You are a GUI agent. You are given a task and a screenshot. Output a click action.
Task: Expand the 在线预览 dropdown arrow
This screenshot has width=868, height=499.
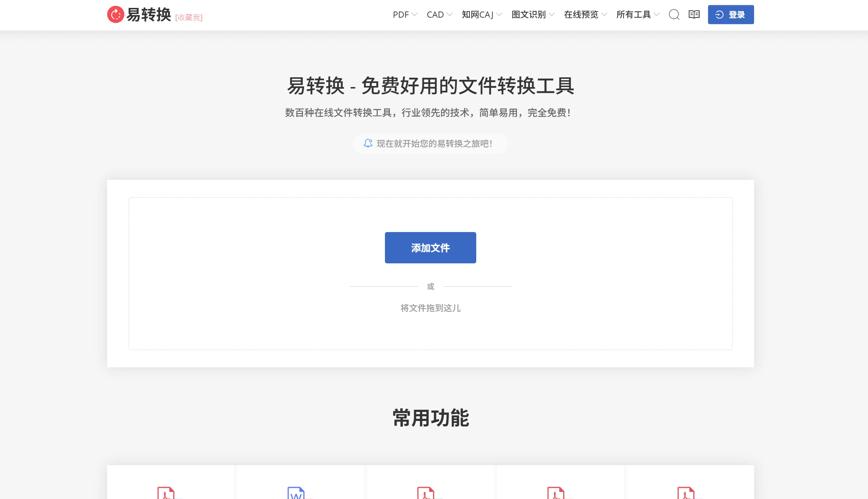604,15
